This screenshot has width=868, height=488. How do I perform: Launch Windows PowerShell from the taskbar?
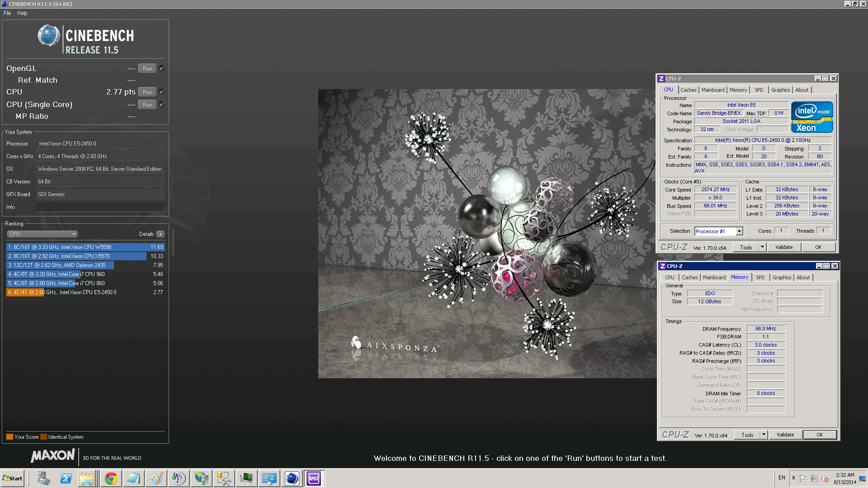[x=66, y=478]
